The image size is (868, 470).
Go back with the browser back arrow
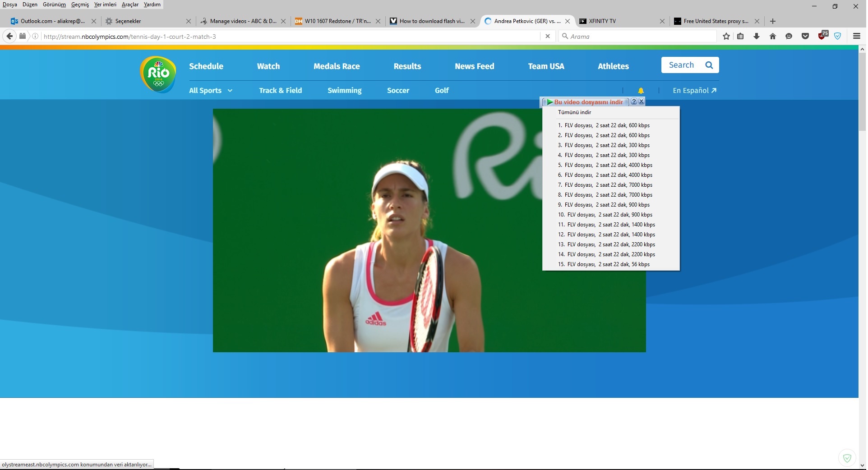[9, 36]
